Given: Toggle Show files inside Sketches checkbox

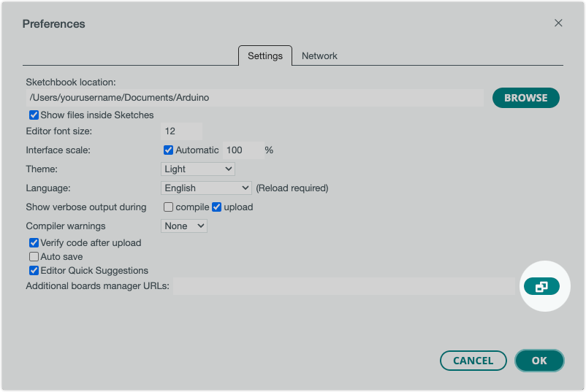Looking at the screenshot, I should [x=34, y=115].
